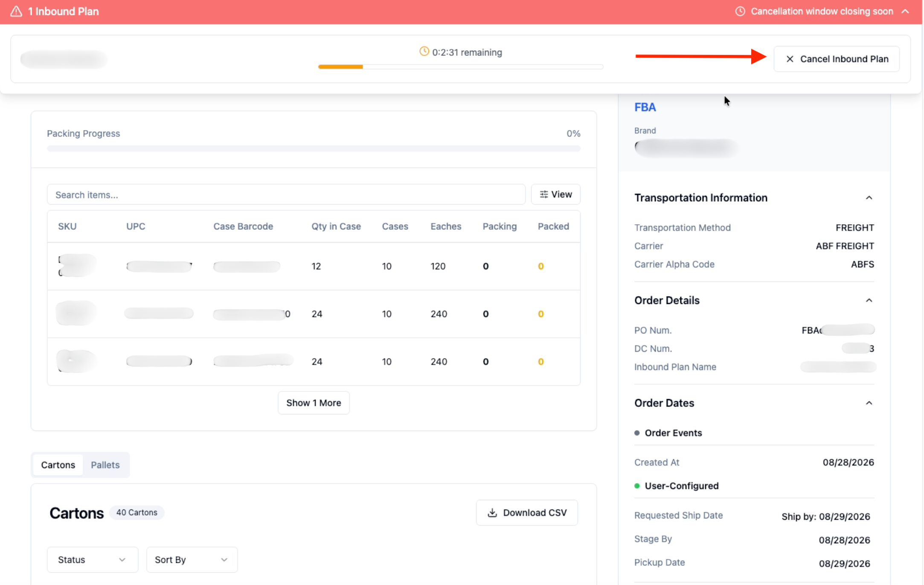The height and width of the screenshot is (585, 924).
Task: Switch to the Pallets tab
Action: [105, 465]
